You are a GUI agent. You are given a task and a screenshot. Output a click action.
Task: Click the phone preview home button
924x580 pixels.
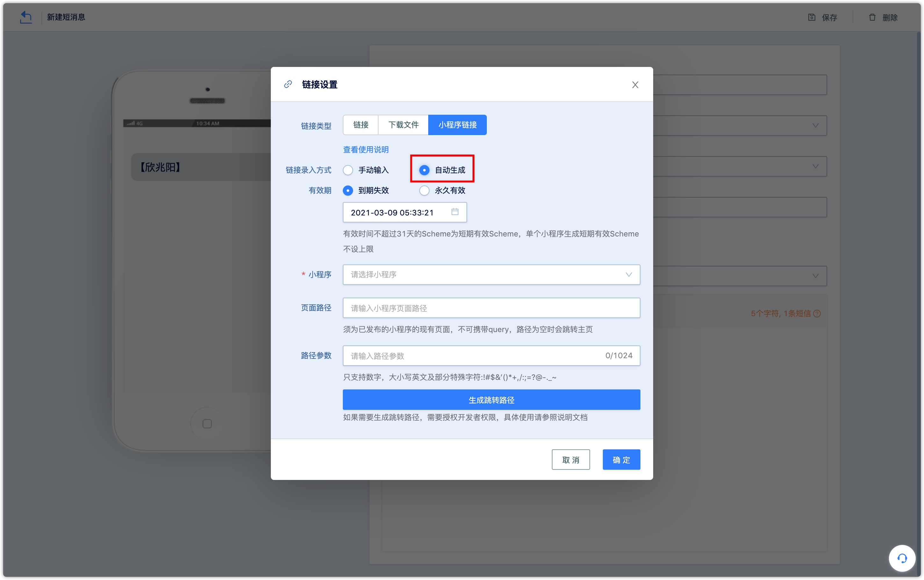[207, 424]
